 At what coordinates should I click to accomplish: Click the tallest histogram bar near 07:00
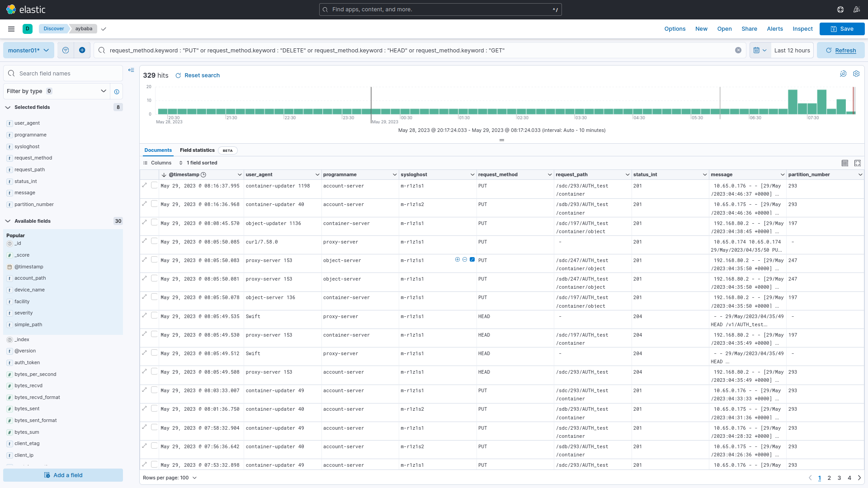tap(792, 102)
